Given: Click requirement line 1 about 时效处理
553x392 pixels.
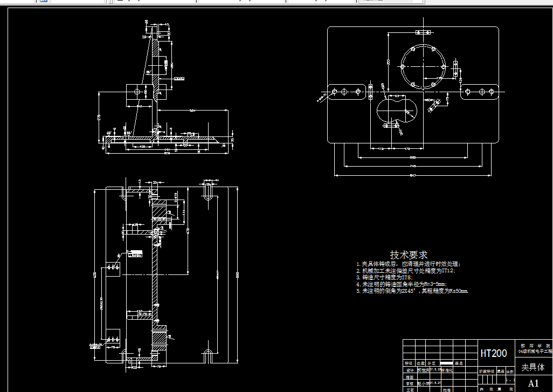Looking at the screenshot, I should pos(409,264).
